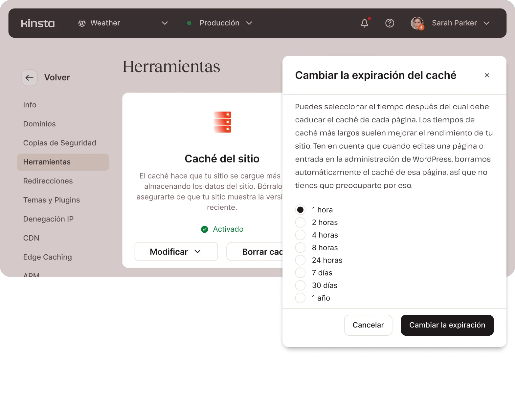Select the 2 horas radio option
This screenshot has width=515, height=420.
pyautogui.click(x=300, y=222)
